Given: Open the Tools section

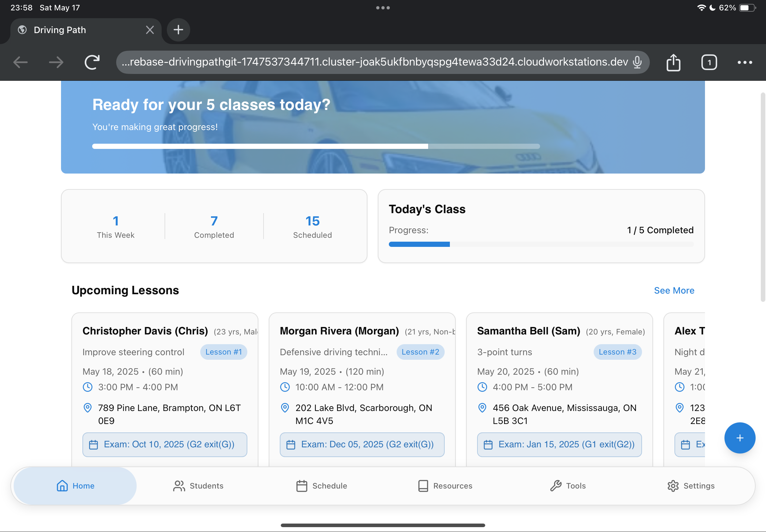Looking at the screenshot, I should point(568,486).
